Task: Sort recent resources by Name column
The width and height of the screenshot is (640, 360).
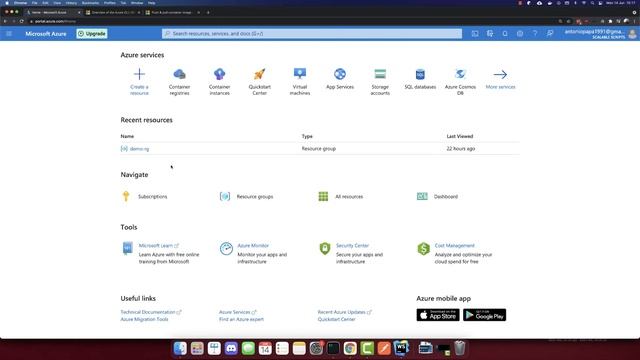Action: coord(127,136)
